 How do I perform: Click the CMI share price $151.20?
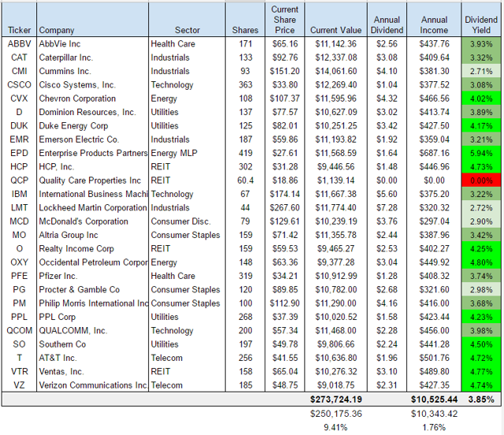coord(284,71)
